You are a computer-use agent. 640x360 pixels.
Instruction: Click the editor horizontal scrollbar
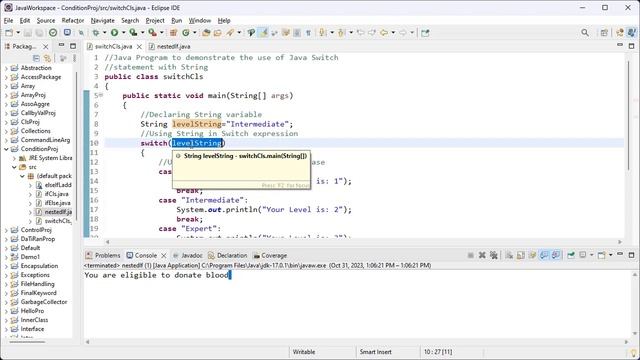point(364,242)
